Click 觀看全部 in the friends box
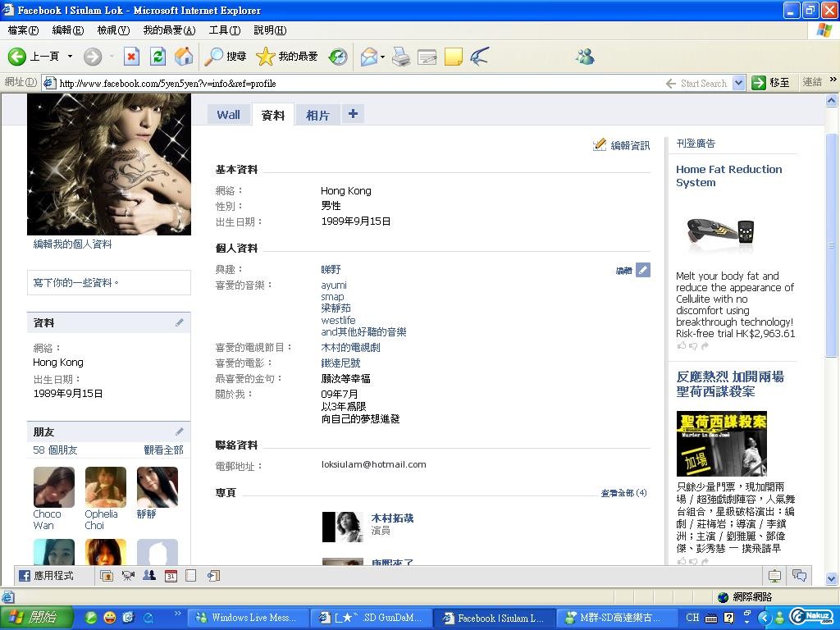Viewport: 840px width, 630px height. [x=163, y=450]
